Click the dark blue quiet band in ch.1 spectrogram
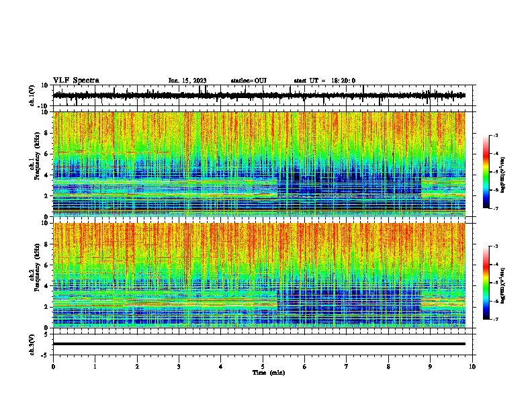The height and width of the screenshot is (411, 532). (x=349, y=185)
